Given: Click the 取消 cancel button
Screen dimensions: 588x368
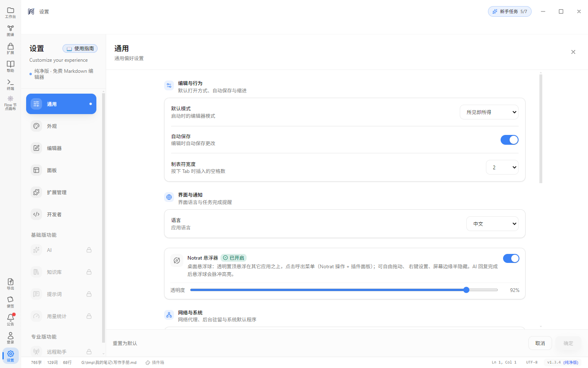Looking at the screenshot, I should coord(540,343).
